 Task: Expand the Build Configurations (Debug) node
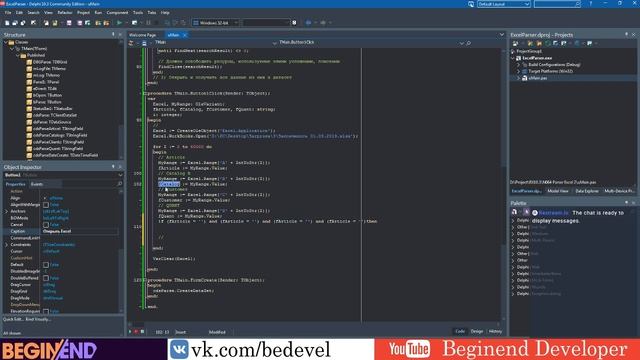pyautogui.click(x=518, y=64)
